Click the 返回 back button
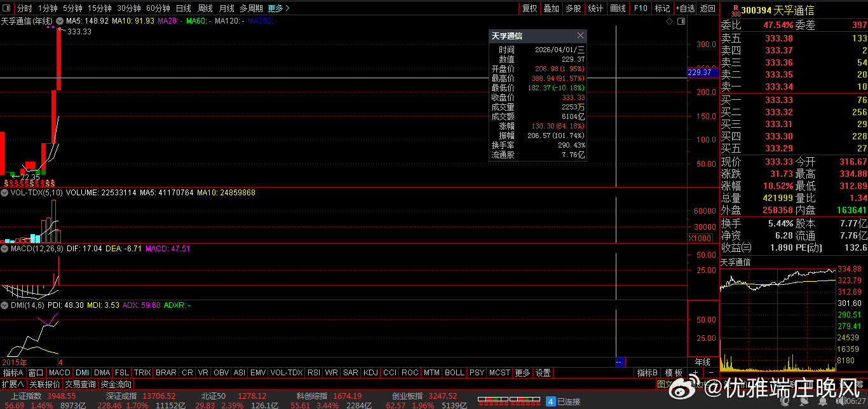 707,8
